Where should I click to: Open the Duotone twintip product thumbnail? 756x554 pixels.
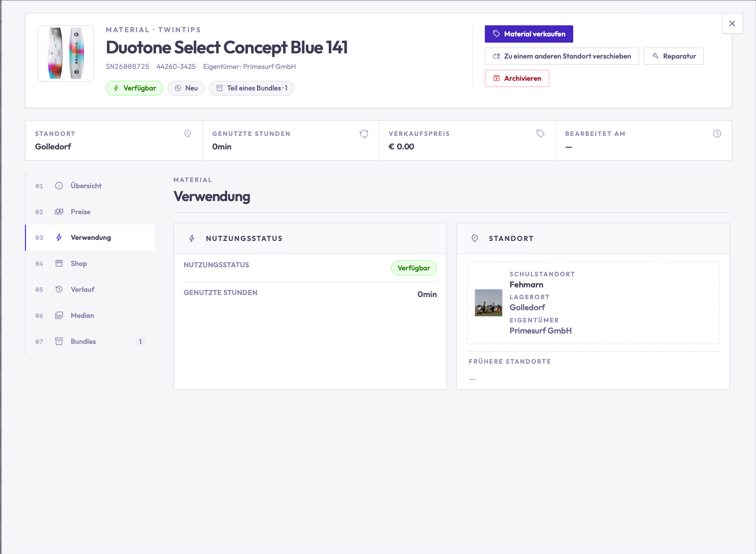[x=66, y=53]
